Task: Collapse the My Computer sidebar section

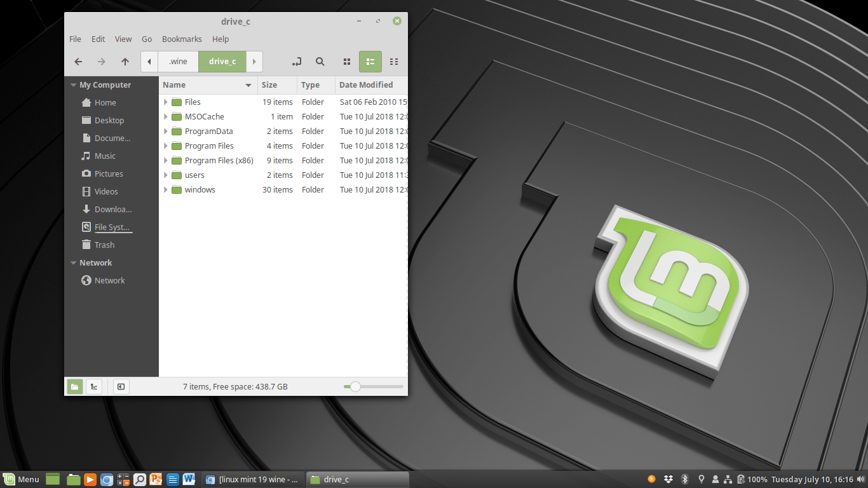Action: tap(73, 85)
